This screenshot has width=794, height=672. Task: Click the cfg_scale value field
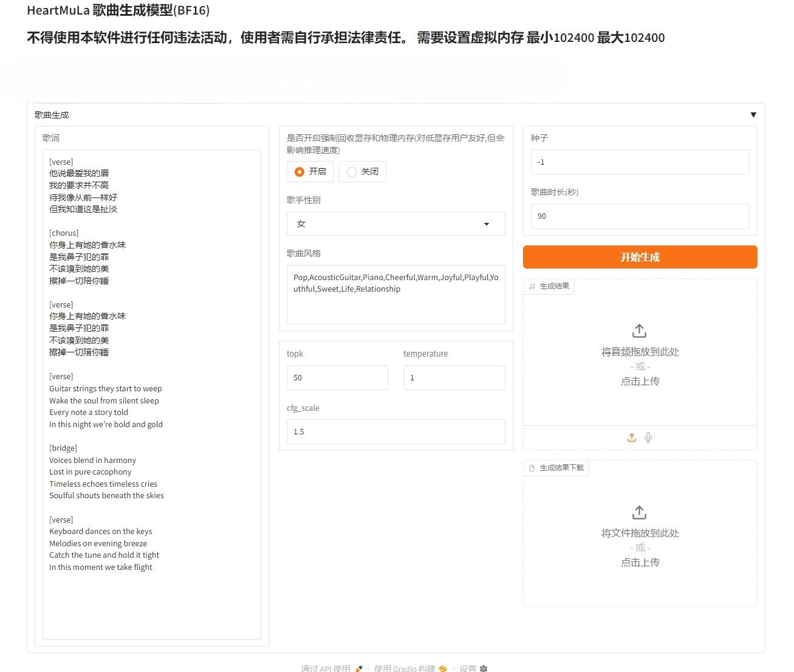395,432
